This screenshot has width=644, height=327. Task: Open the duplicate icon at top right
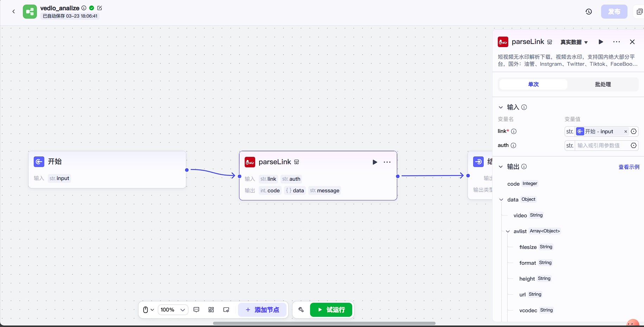point(639,12)
